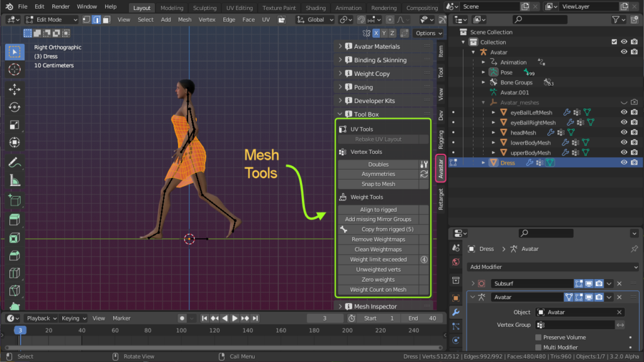Select the Rotate tool in the toolbar
Viewport: 644px width, 362px height.
[14, 108]
